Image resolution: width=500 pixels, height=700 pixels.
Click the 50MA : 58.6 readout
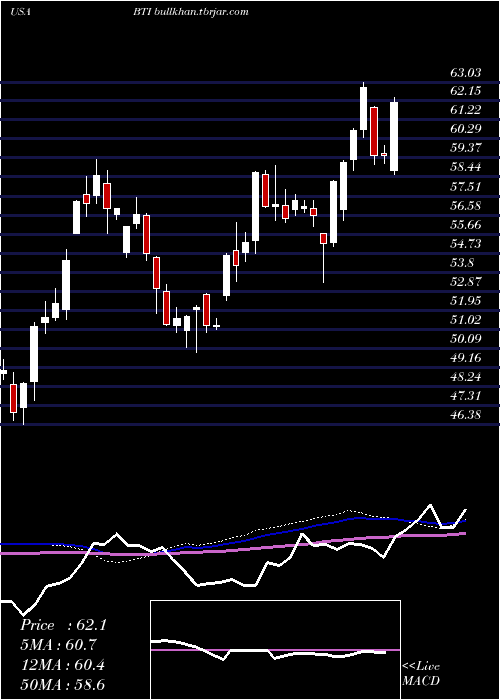(x=63, y=685)
